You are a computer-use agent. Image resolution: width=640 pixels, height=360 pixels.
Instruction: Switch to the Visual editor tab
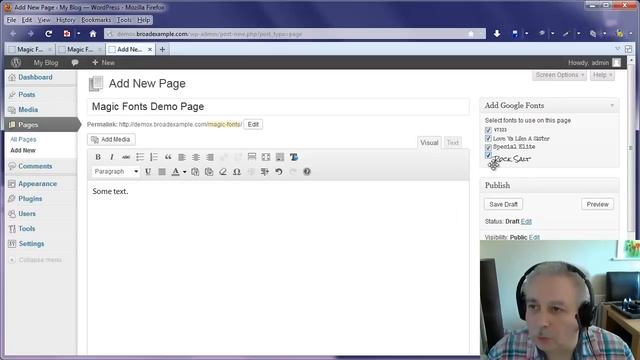click(429, 142)
